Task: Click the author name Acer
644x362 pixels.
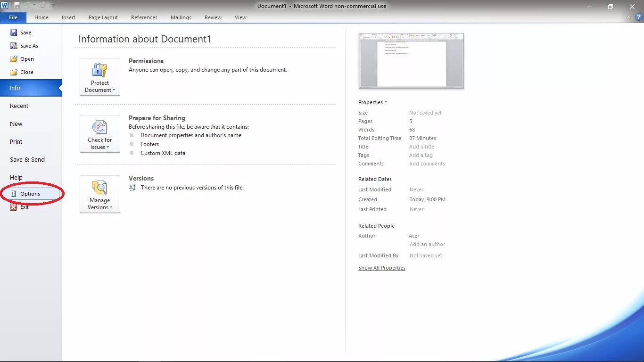Action: point(414,236)
